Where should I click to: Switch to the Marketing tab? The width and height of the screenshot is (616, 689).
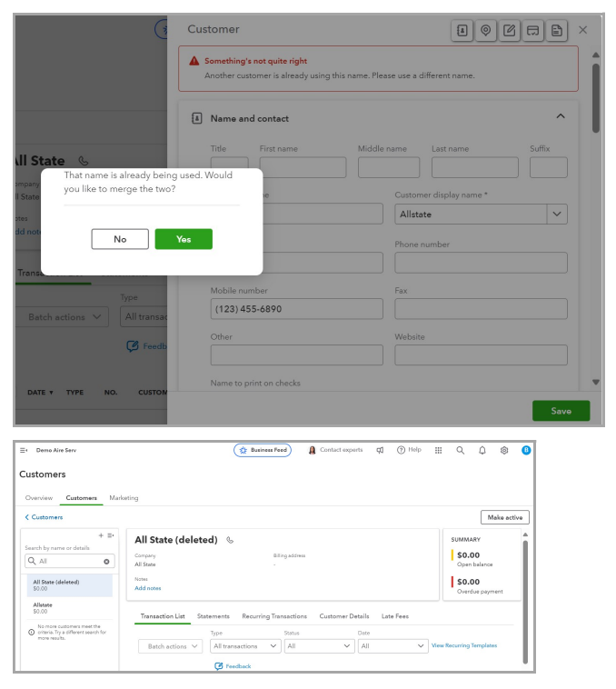[124, 498]
